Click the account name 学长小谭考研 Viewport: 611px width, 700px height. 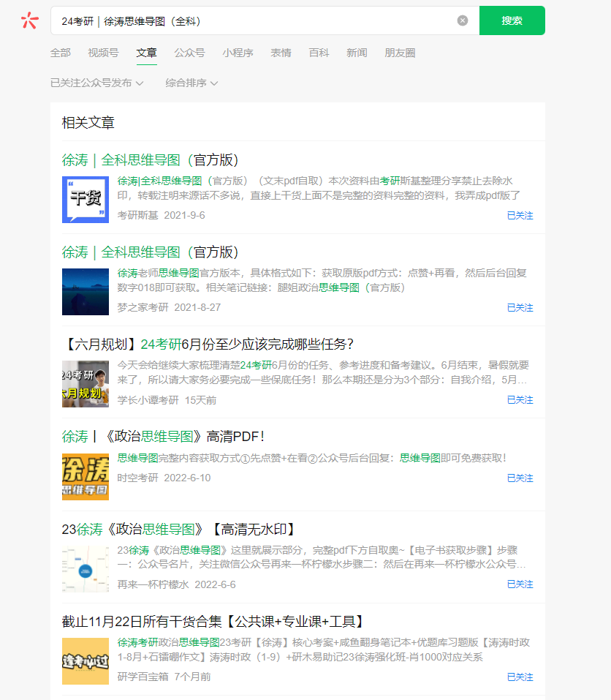point(148,400)
